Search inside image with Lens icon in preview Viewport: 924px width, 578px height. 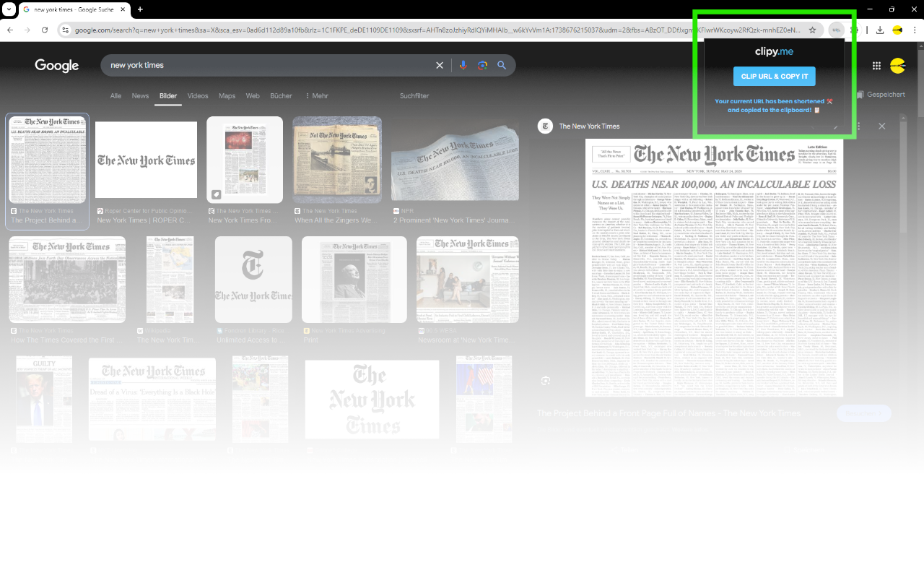(546, 380)
